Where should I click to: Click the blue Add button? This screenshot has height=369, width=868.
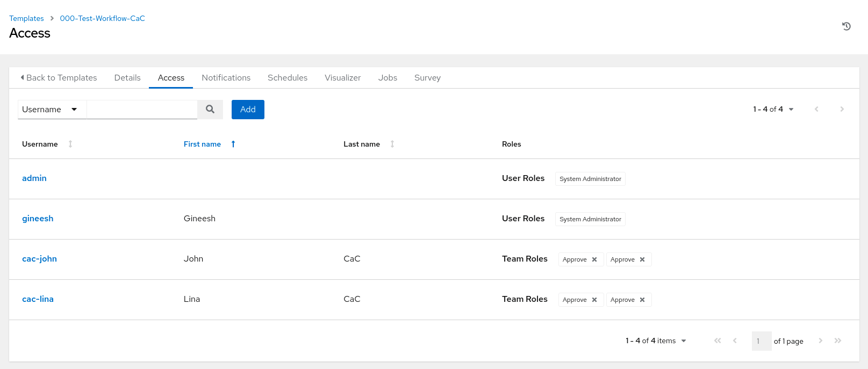point(248,110)
